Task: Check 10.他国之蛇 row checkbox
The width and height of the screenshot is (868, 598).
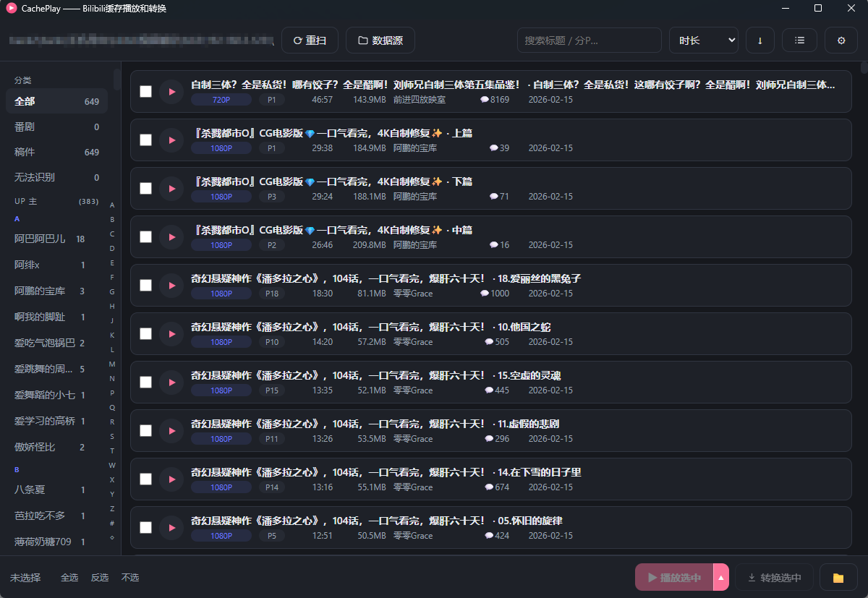Action: coord(145,334)
